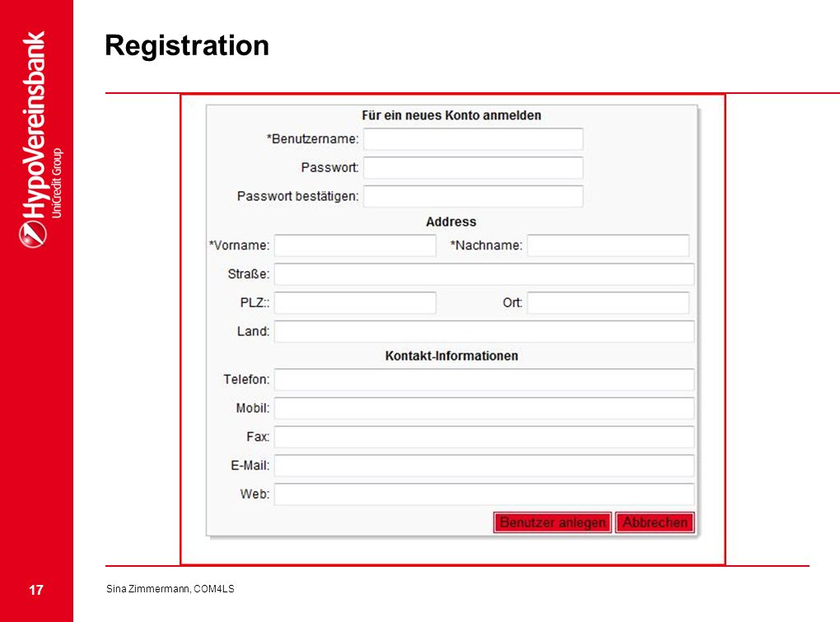Click the Nachname text box
The height and width of the screenshot is (622, 840).
coord(608,246)
